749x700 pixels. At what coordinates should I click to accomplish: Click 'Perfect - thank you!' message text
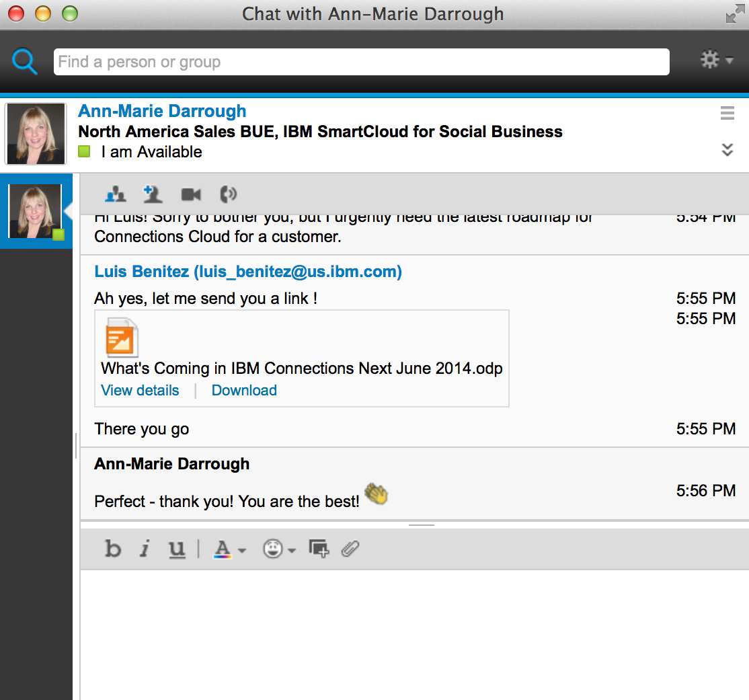coord(227,501)
